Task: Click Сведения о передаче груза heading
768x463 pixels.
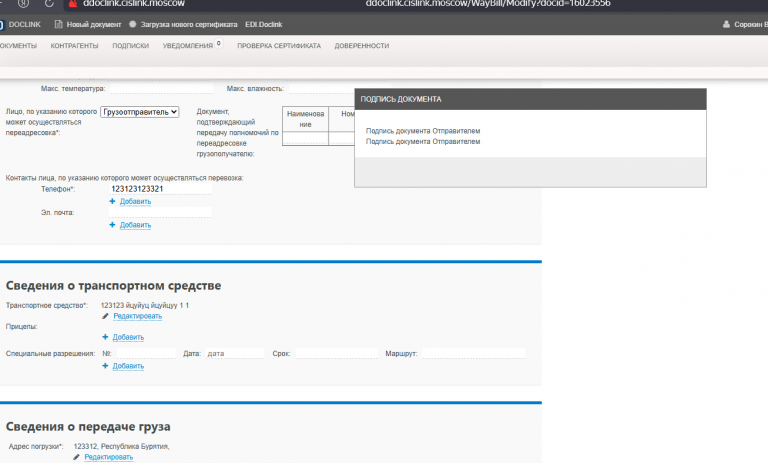Action: pyautogui.click(x=88, y=426)
